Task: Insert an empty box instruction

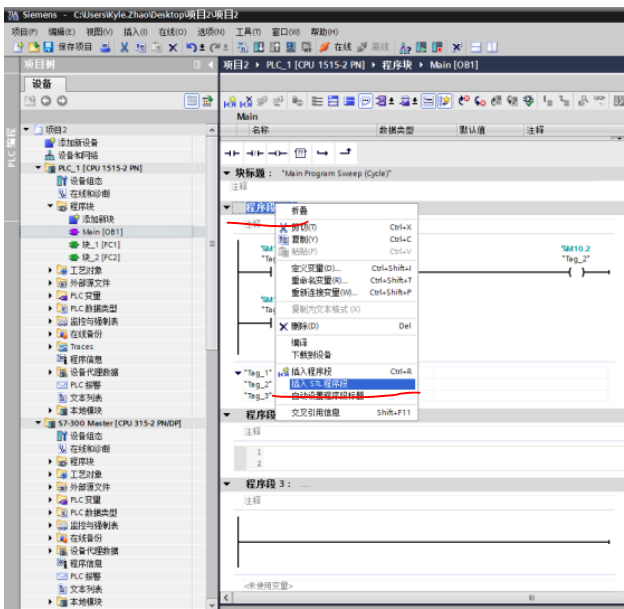Action: pos(300,153)
